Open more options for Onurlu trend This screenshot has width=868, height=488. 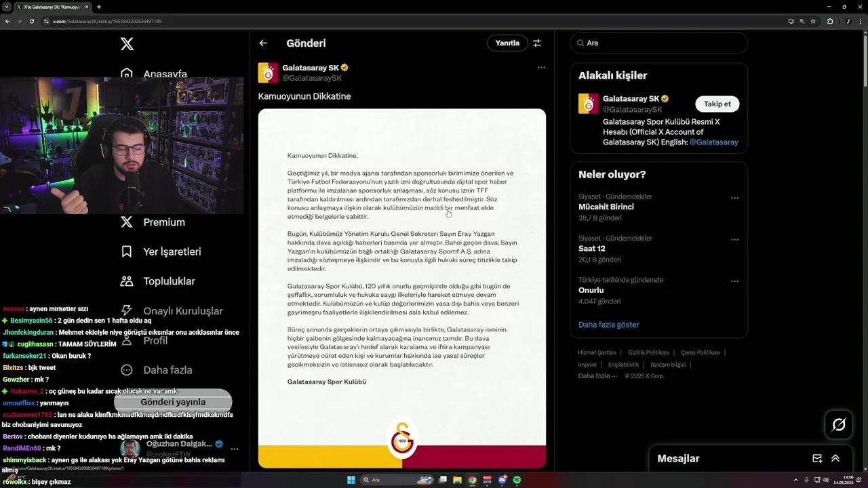pyautogui.click(x=734, y=281)
